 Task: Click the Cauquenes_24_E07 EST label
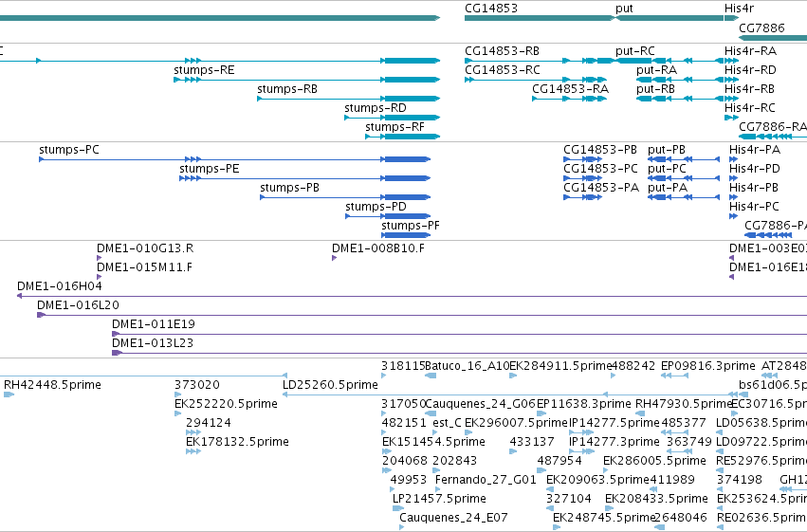pyautogui.click(x=453, y=518)
